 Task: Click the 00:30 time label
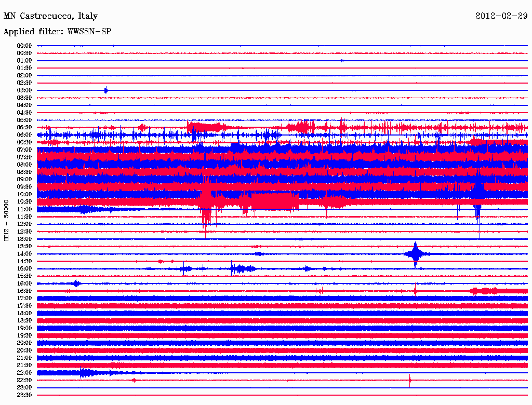pyautogui.click(x=24, y=53)
